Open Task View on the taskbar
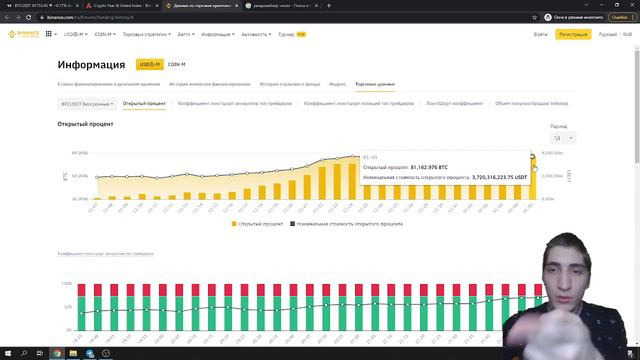The width and height of the screenshot is (640, 360). [x=40, y=353]
